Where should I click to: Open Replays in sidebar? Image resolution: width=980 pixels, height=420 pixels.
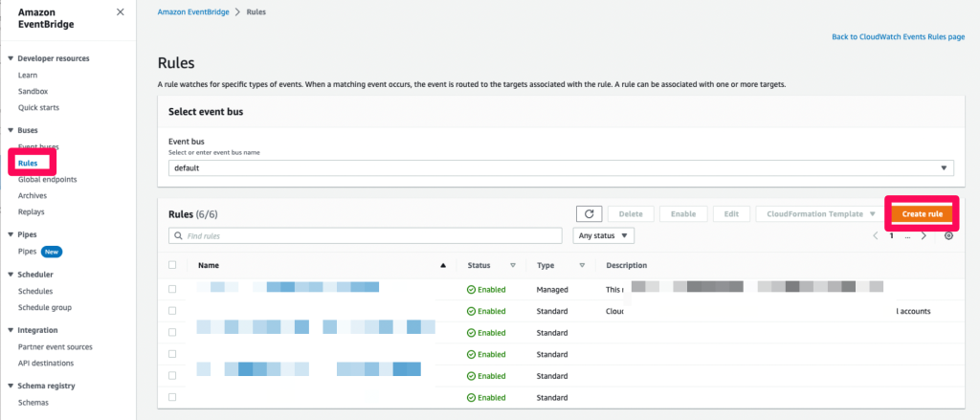[32, 211]
